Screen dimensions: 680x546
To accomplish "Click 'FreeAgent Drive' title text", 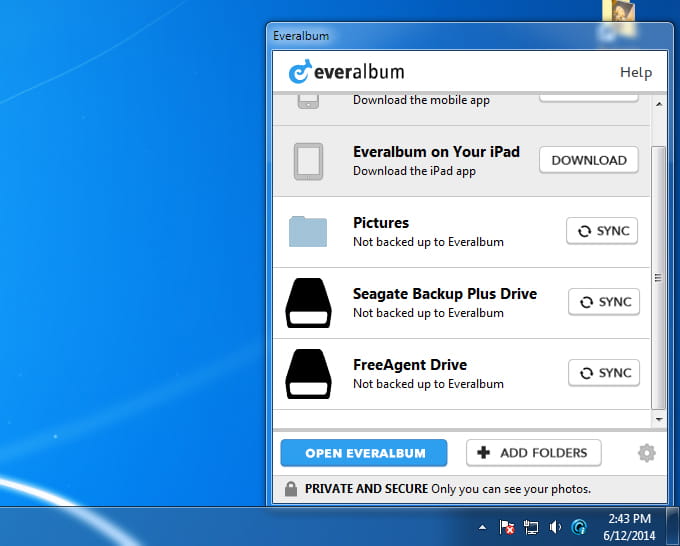I will 410,365.
